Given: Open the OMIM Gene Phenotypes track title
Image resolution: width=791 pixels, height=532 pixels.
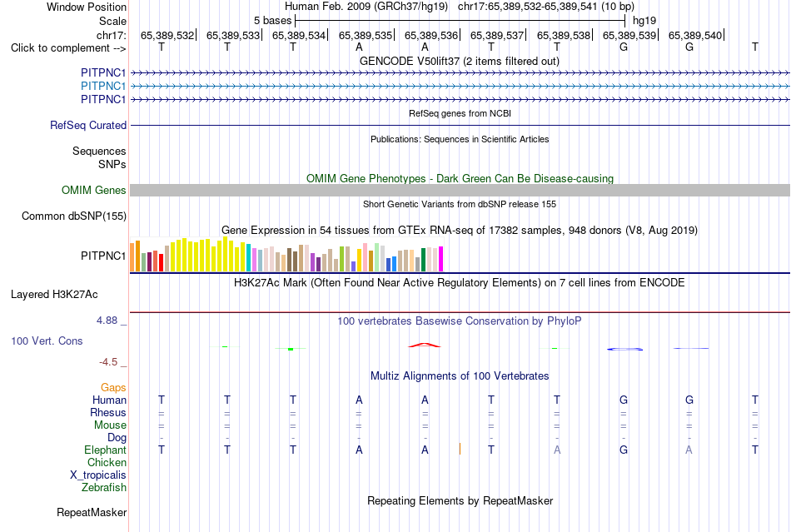Looking at the screenshot, I should (x=460, y=178).
